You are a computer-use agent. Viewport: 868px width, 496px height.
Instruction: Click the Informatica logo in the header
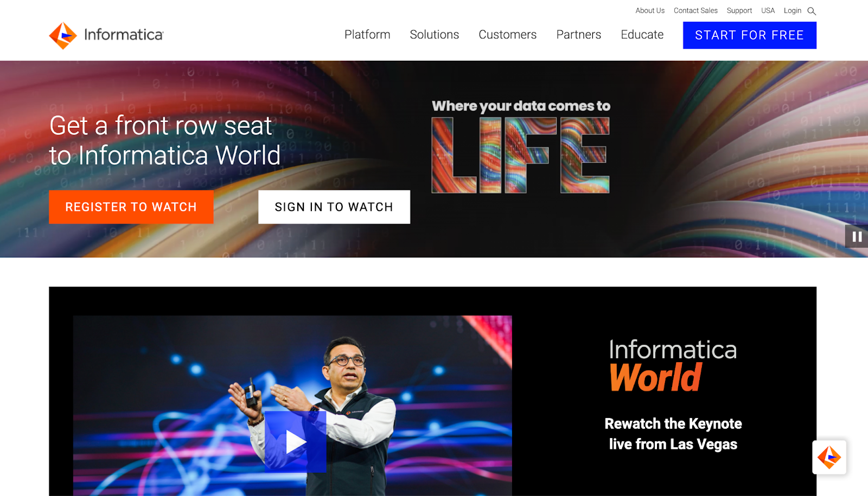coord(106,35)
